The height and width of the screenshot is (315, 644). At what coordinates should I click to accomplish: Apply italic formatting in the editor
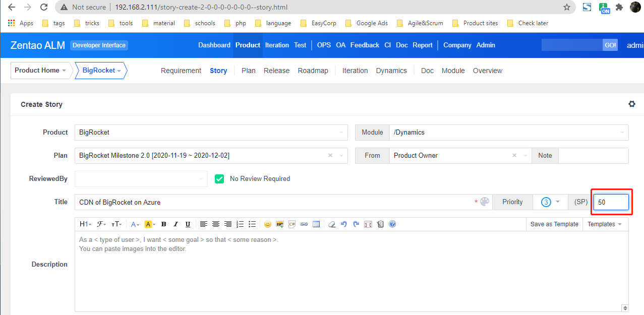tap(175, 224)
